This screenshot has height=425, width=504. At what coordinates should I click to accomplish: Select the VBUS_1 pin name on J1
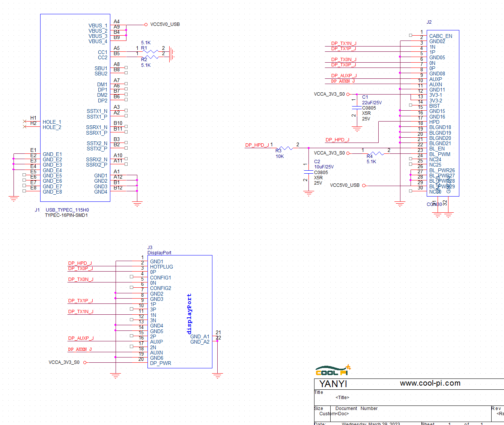pyautogui.click(x=98, y=26)
